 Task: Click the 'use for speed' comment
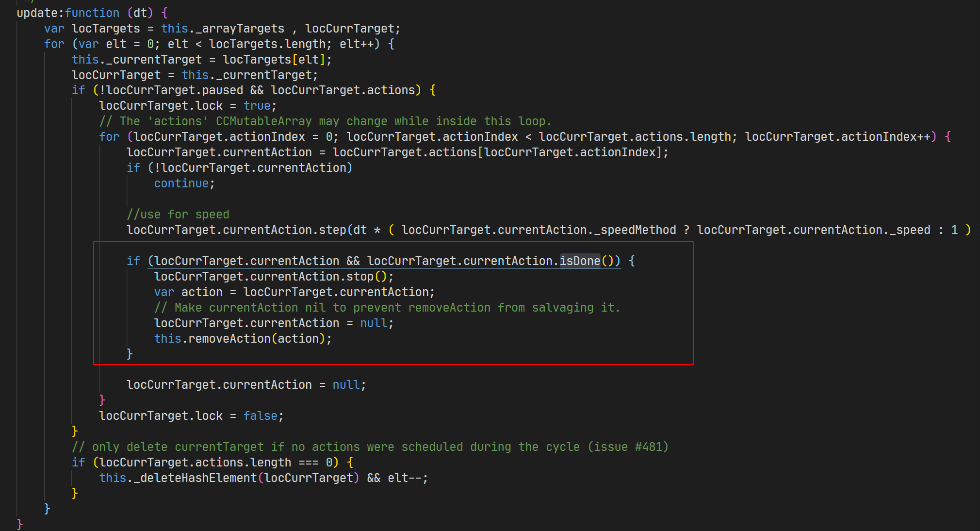click(x=178, y=215)
